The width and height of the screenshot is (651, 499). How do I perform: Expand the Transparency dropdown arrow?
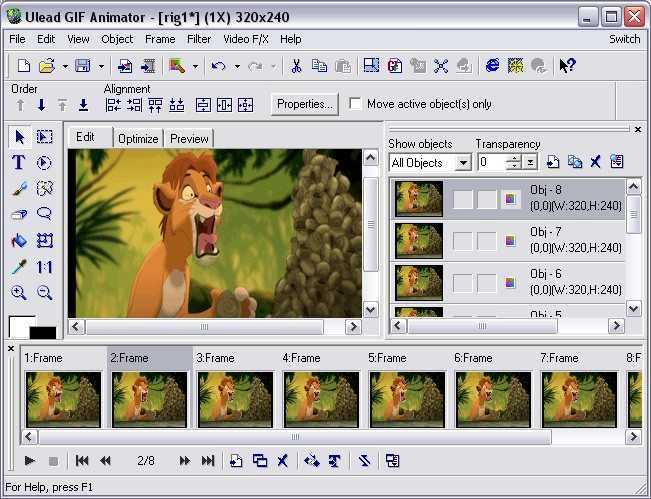(x=530, y=162)
